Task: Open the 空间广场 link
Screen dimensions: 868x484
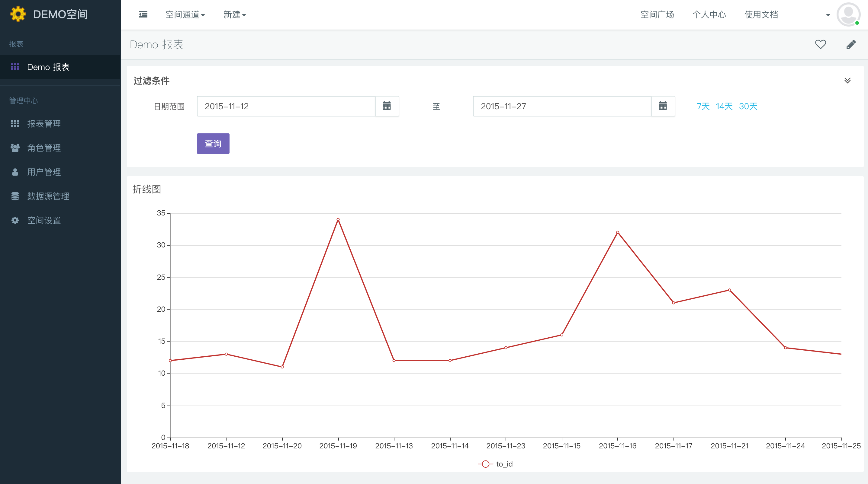Action: pos(657,14)
